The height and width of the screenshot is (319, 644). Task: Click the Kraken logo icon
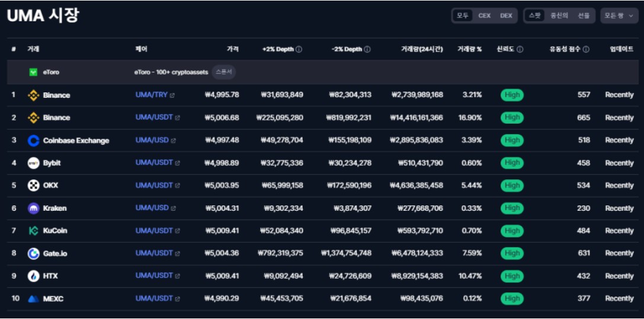33,208
